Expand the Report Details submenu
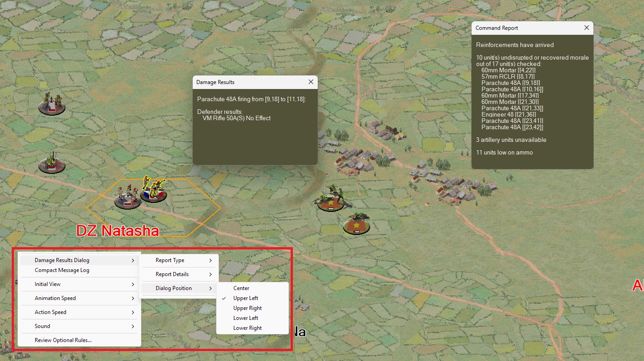The width and height of the screenshot is (644, 361). pos(179,274)
